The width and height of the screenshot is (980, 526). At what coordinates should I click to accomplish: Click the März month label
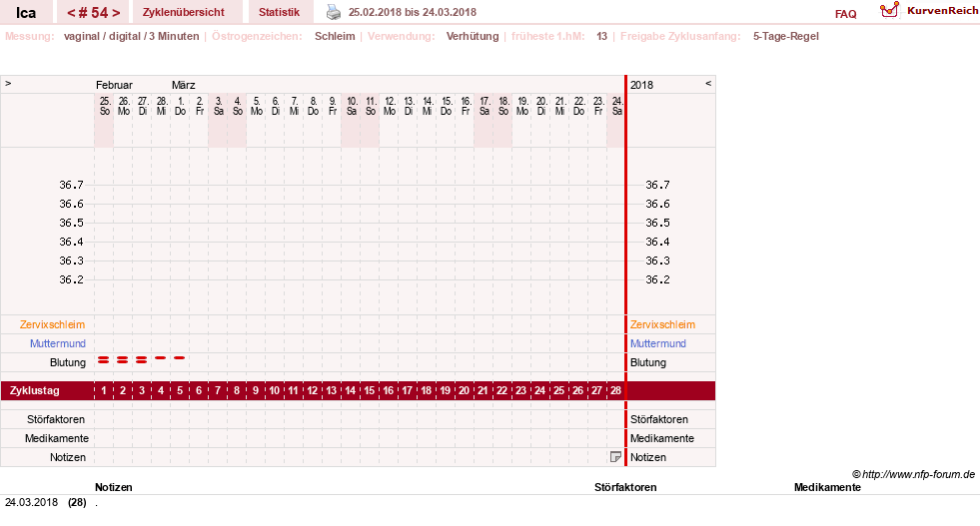pos(183,85)
